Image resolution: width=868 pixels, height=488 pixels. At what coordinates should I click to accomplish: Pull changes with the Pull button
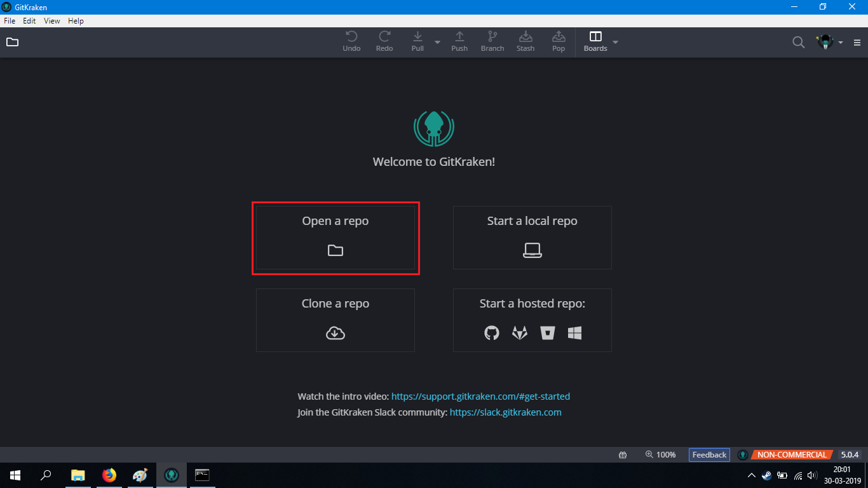click(x=417, y=42)
